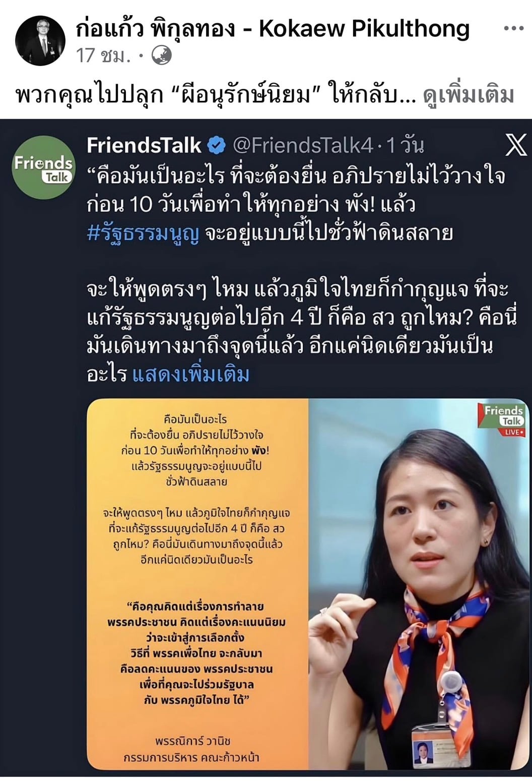Tap the FriendsTalk green logo avatar
This screenshot has width=532, height=781.
pos(44,167)
